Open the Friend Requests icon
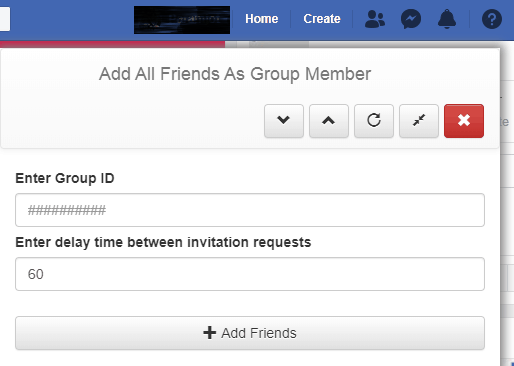Viewport: 514px width, 366px height. click(x=375, y=19)
